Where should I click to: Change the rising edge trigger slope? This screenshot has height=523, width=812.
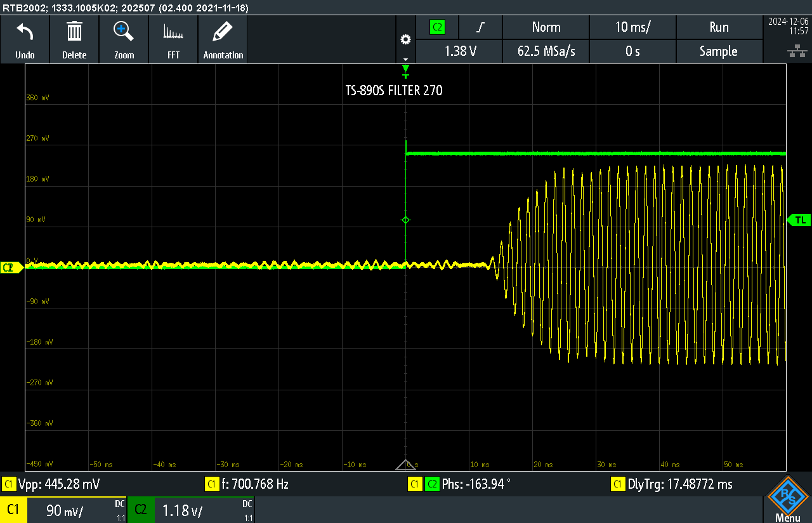[x=481, y=27]
